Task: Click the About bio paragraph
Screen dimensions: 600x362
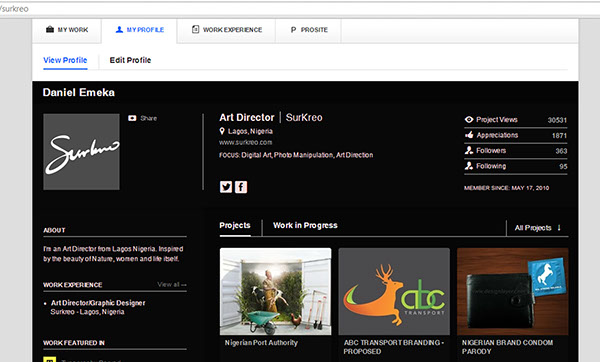Action: pyautogui.click(x=113, y=254)
